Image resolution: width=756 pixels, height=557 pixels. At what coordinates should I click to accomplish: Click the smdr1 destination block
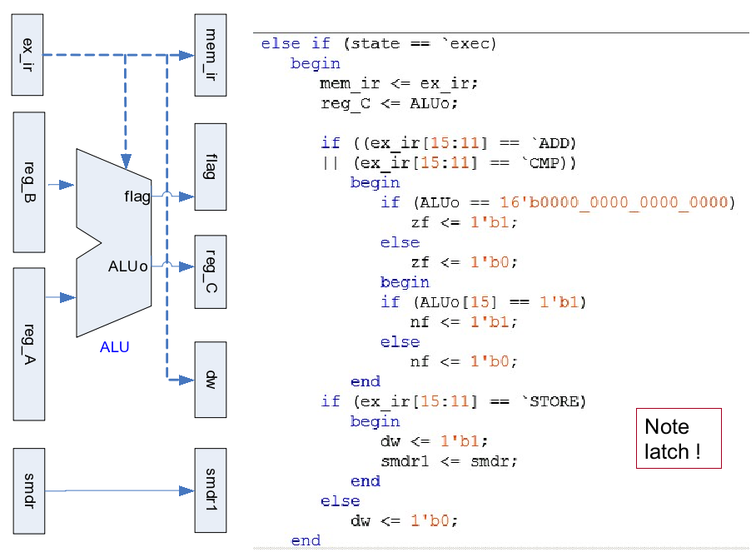pyautogui.click(x=210, y=490)
